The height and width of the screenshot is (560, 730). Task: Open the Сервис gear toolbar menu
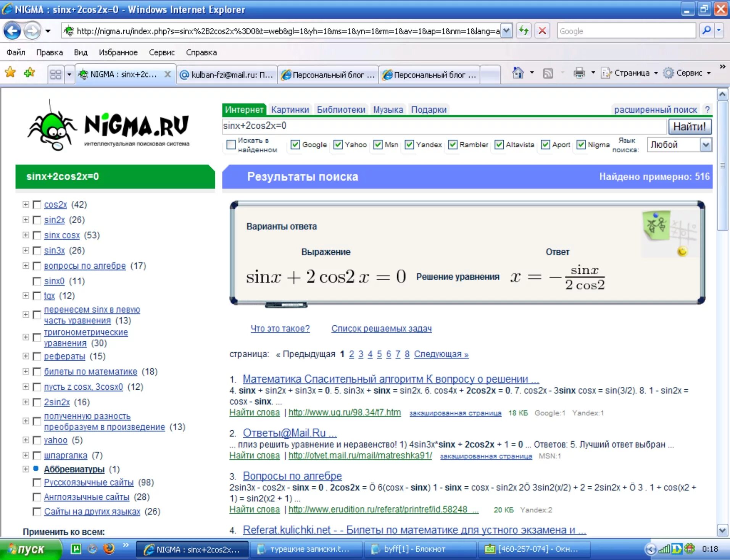[x=687, y=73]
